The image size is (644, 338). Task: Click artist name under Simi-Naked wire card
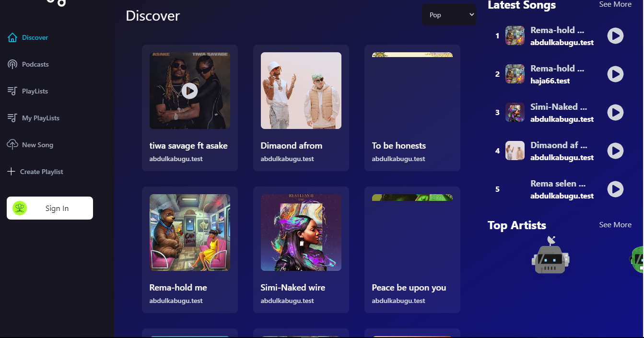[287, 301]
